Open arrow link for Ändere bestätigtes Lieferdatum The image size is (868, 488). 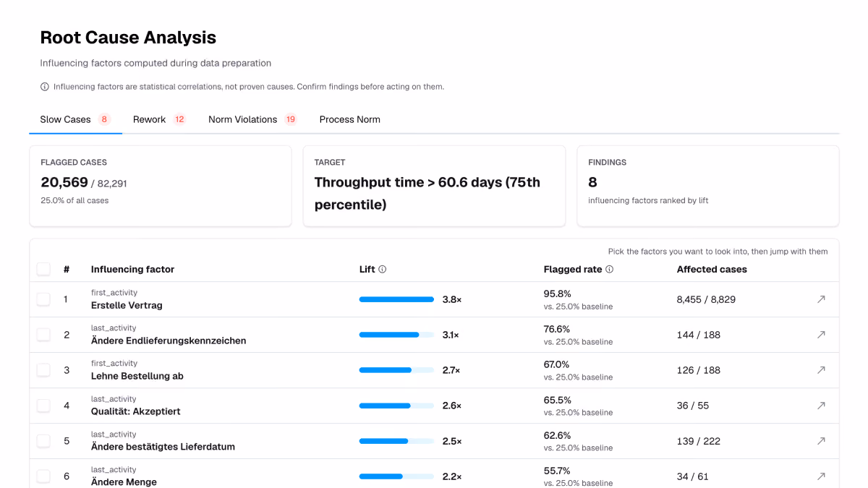point(821,441)
